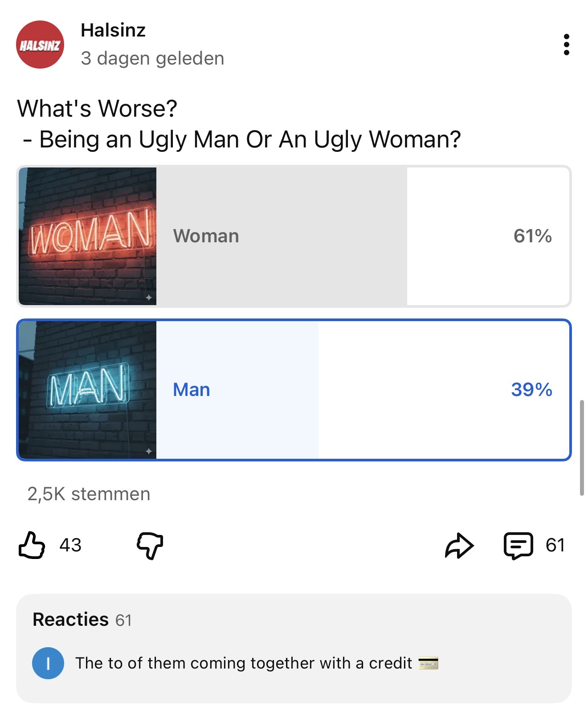Image resolution: width=588 pixels, height=722 pixels.
Task: Open the "3 dagen geleden" timestamp
Action: coord(152,58)
